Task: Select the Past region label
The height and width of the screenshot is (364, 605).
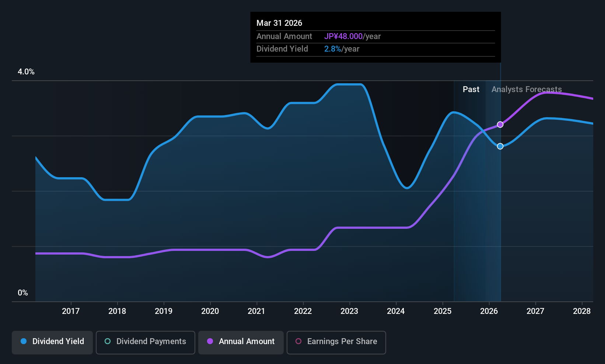Action: tap(471, 90)
